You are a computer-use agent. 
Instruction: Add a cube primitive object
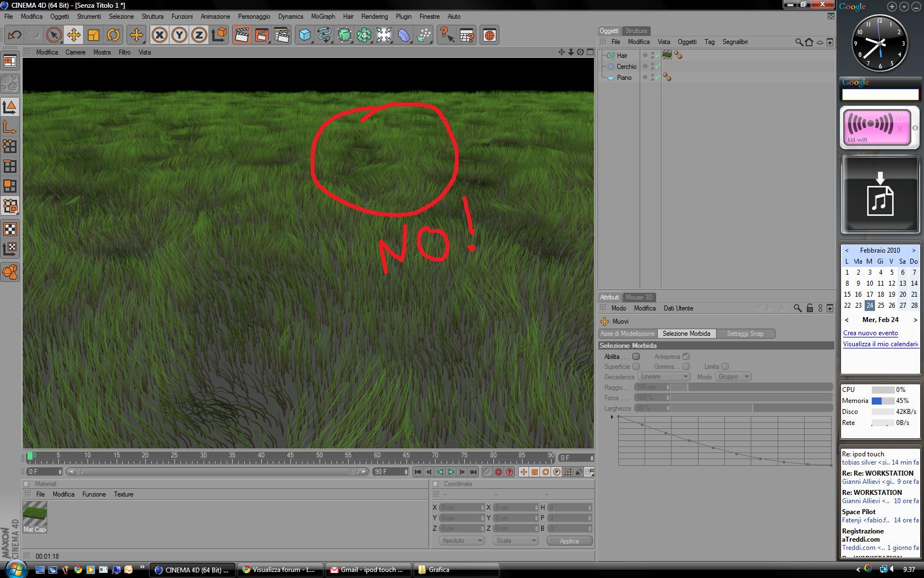(305, 35)
